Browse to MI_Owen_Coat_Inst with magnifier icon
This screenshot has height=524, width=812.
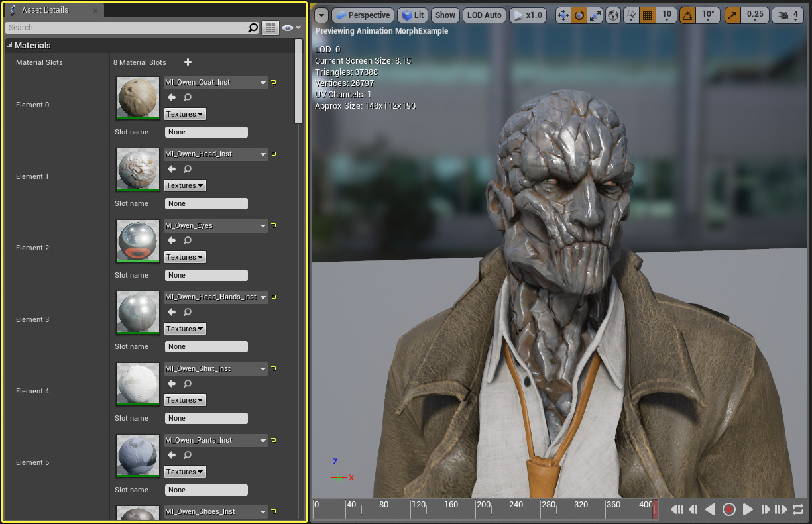(188, 97)
